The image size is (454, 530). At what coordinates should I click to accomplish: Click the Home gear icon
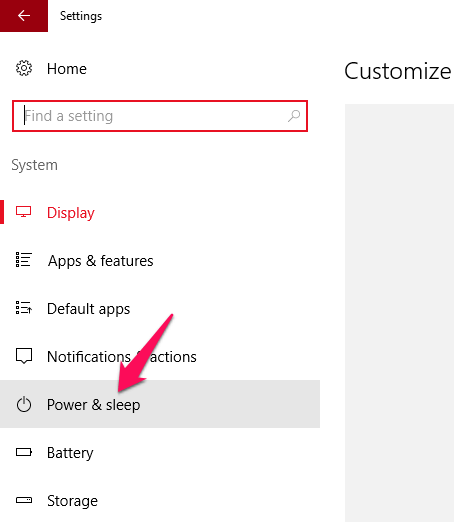point(24,69)
